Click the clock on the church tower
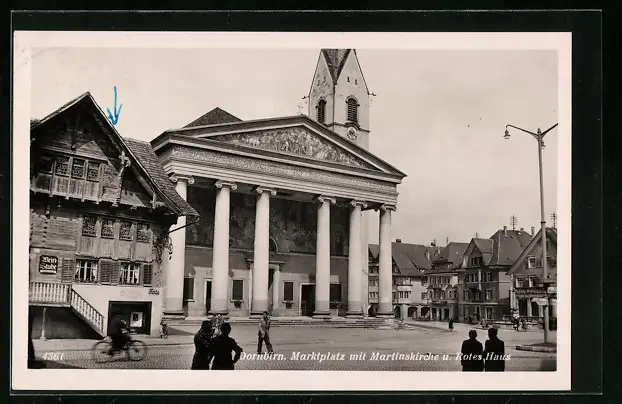 click(352, 132)
